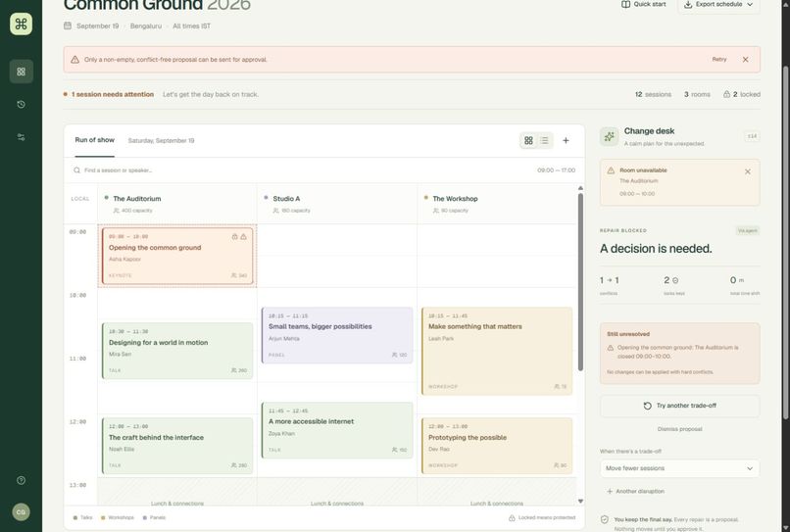Click the calendar icon beside September 19
790x532 pixels.
[x=68, y=25]
